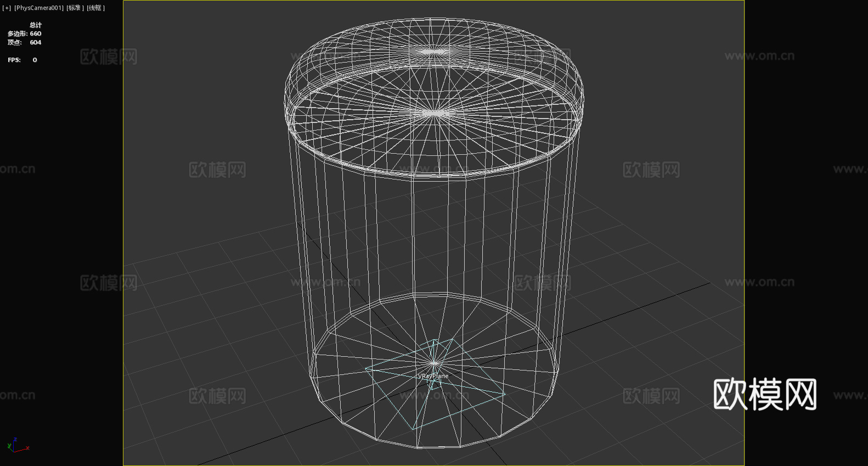Screen dimensions: 868x466
Task: Click the polygon count value 660
Action: [36, 33]
